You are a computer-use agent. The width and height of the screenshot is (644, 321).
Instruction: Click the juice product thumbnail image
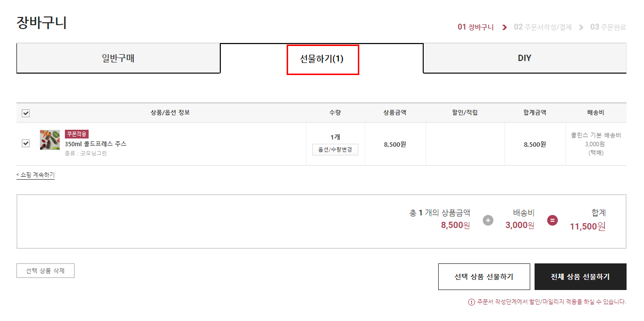(x=50, y=140)
